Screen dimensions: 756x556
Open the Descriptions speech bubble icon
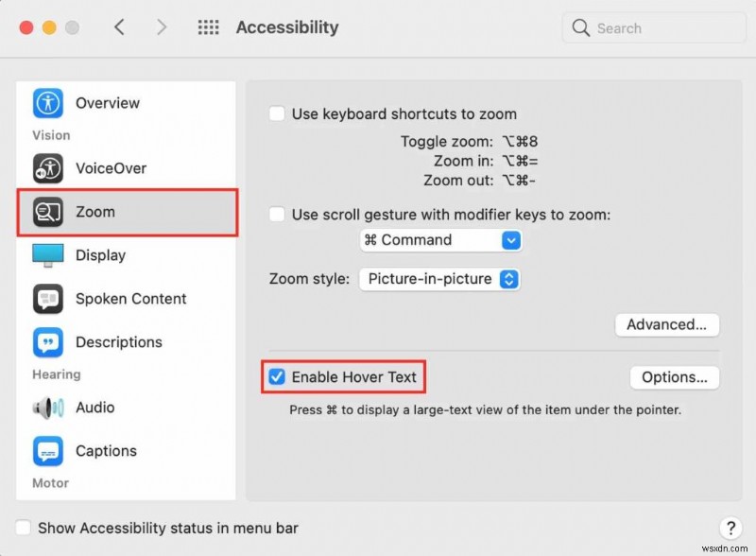pos(47,342)
